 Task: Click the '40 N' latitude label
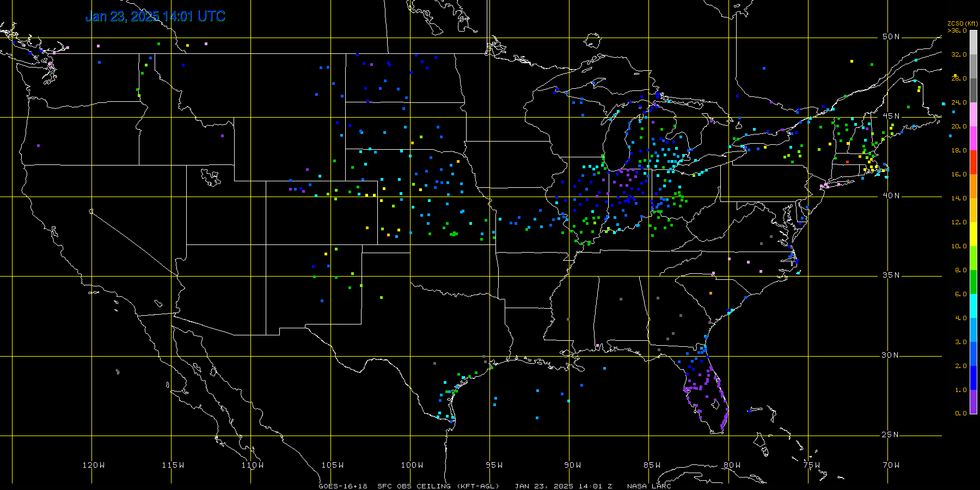coord(891,195)
